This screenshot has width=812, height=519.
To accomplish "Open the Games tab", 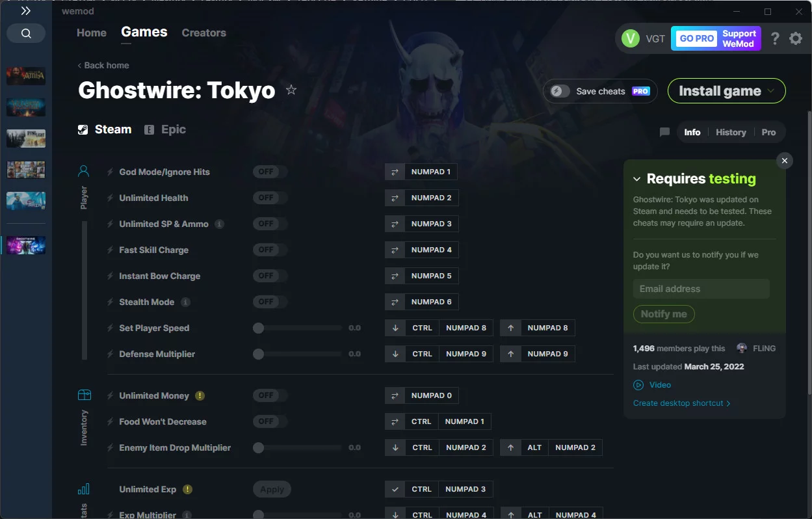I will [144, 32].
